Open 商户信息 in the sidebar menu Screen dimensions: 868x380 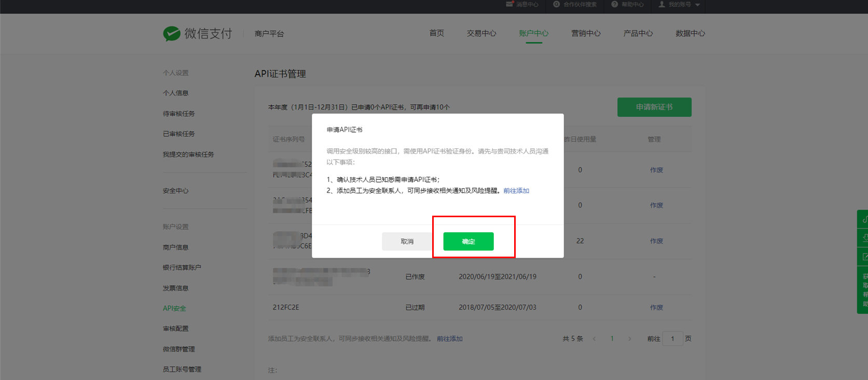(x=175, y=247)
